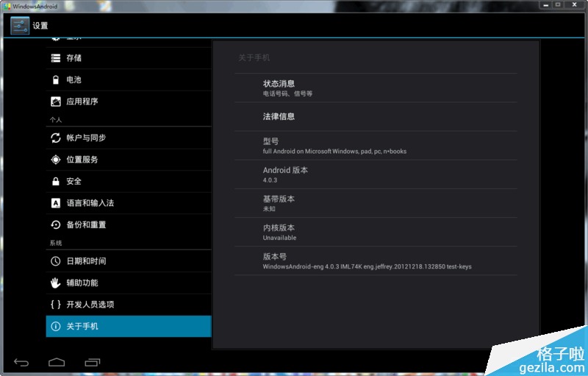Open 日期和时间 settings

(x=129, y=261)
